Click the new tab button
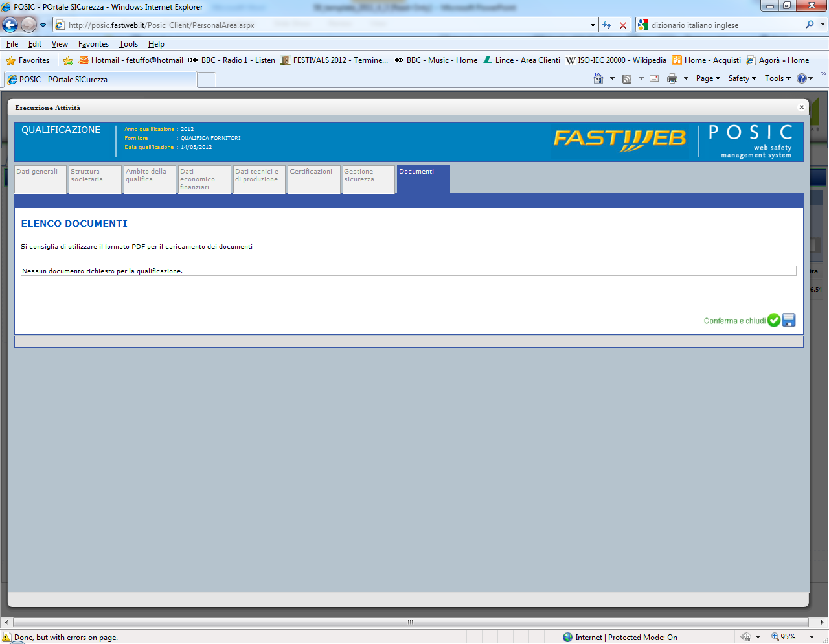 (206, 80)
